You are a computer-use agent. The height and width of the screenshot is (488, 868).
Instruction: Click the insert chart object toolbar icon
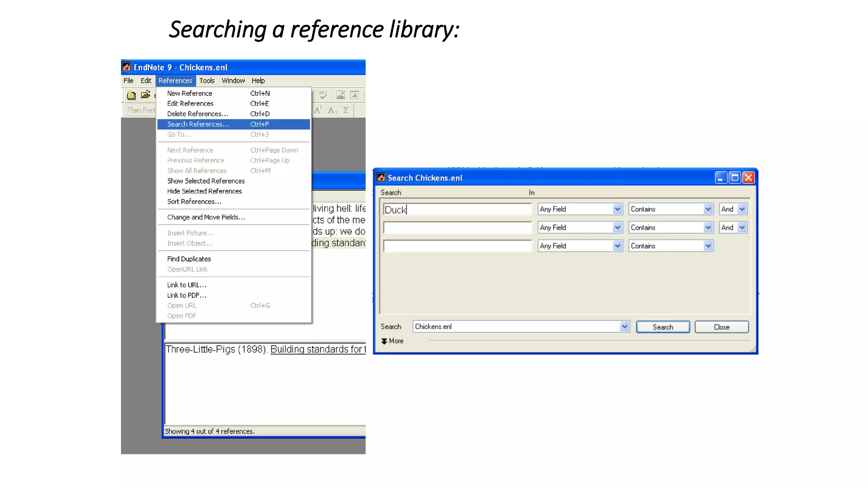pyautogui.click(x=355, y=95)
